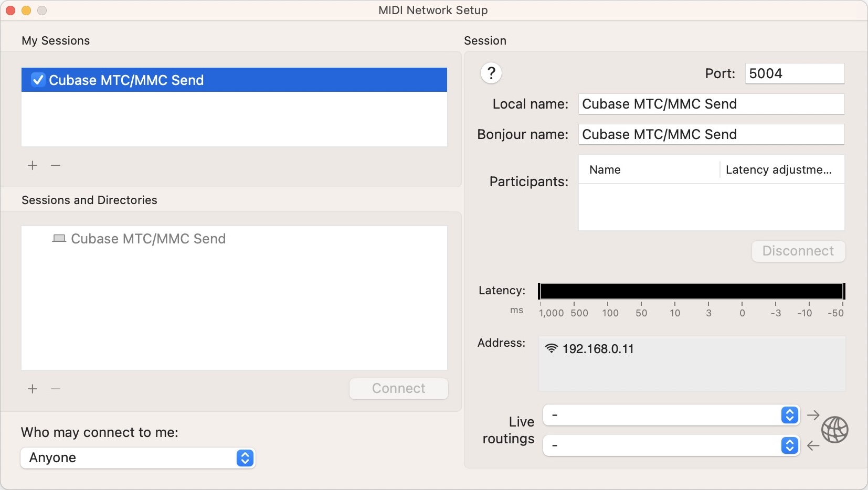Close the MIDI Network Setup window
Viewport: 868px width, 490px height.
point(10,10)
